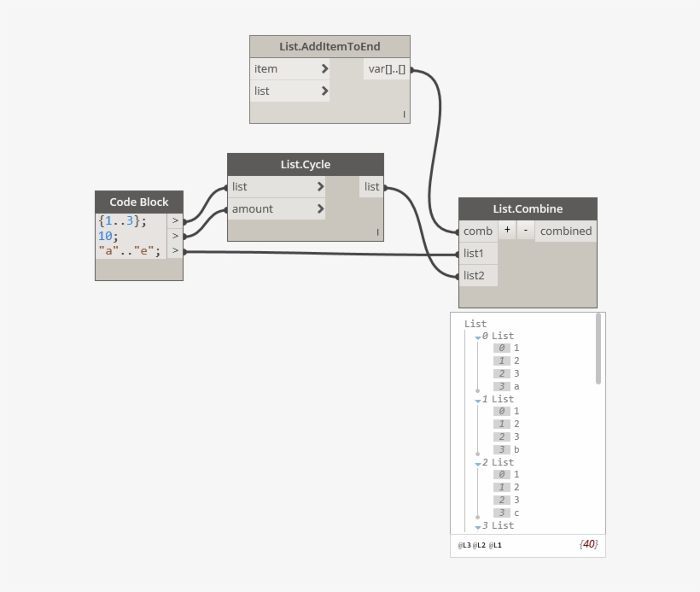Collapse the 2 List tree entry
The height and width of the screenshot is (592, 700).
(478, 464)
